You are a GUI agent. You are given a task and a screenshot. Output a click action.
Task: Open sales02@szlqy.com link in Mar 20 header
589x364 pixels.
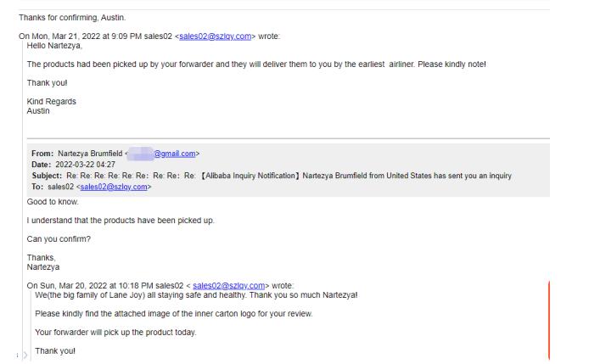229,286
